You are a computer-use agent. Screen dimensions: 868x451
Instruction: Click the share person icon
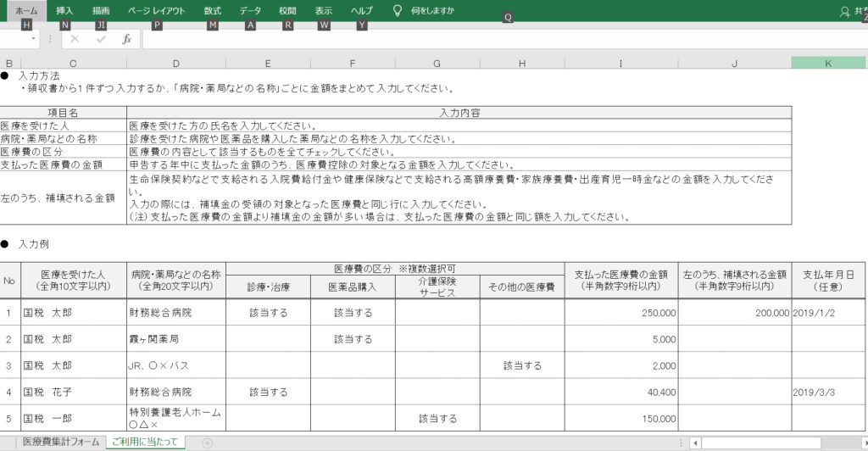tap(843, 12)
